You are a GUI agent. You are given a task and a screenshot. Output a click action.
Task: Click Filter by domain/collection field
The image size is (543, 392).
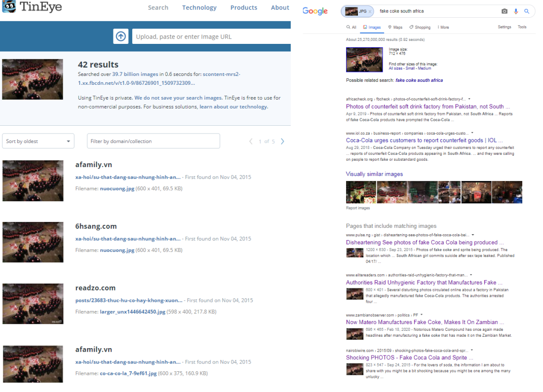154,141
